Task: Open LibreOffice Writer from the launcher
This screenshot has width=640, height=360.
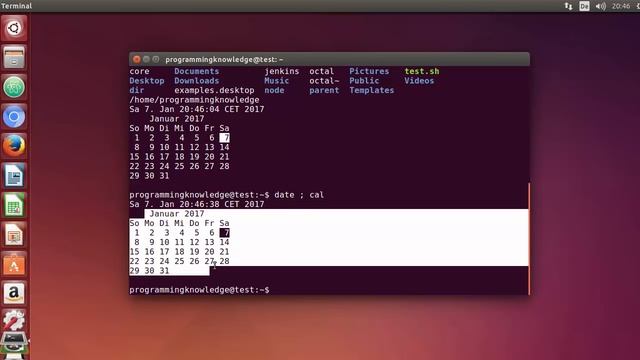Action: 14,176
